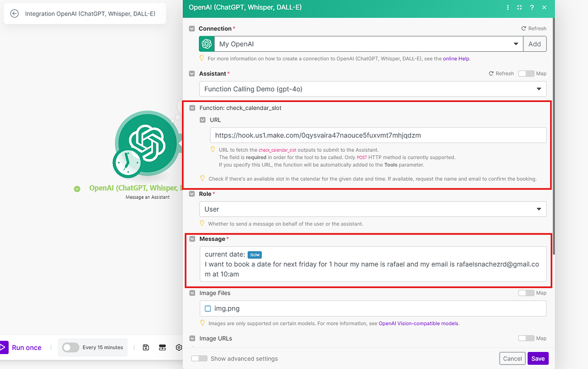Collapse the Message field toggle
The width and height of the screenshot is (588, 369).
(x=192, y=239)
